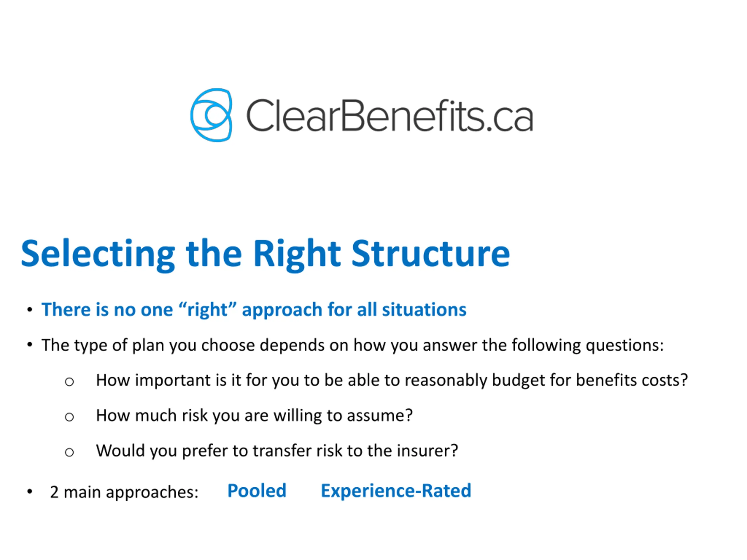Click the hollow bullet before 'How important'
747x560 pixels.
[69, 382]
